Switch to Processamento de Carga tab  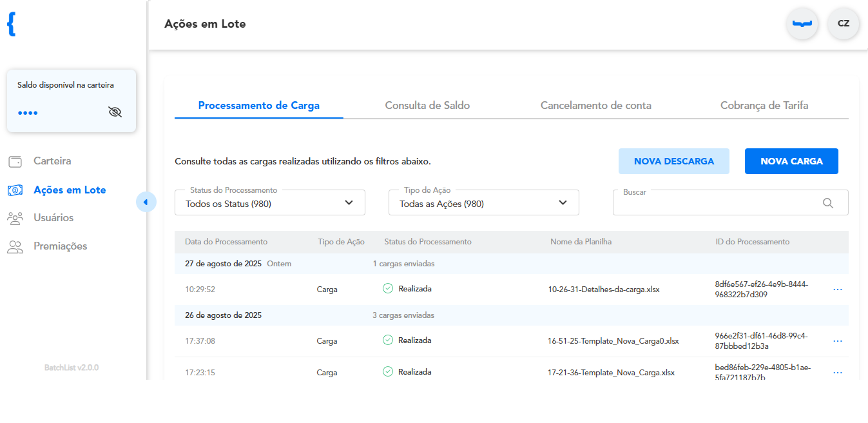coord(259,106)
